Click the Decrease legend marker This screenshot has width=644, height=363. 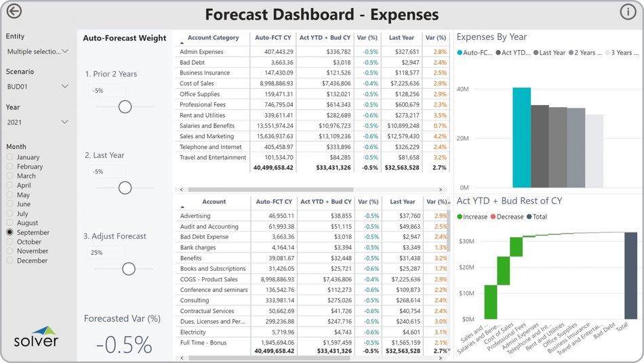tap(493, 217)
